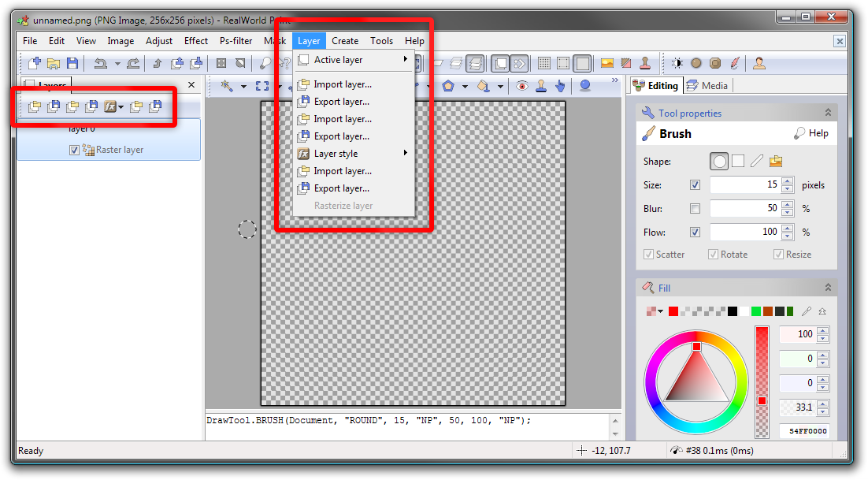
Task: Choose the square brush shape
Action: click(738, 161)
